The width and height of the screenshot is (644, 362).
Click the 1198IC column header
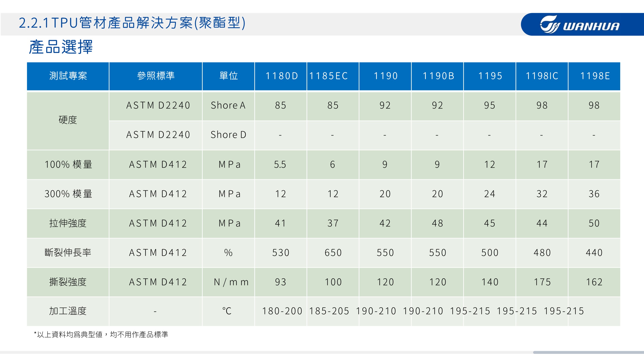tap(542, 76)
